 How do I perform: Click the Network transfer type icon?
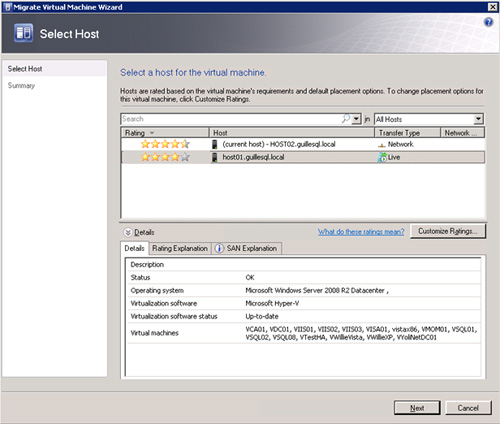click(x=382, y=145)
